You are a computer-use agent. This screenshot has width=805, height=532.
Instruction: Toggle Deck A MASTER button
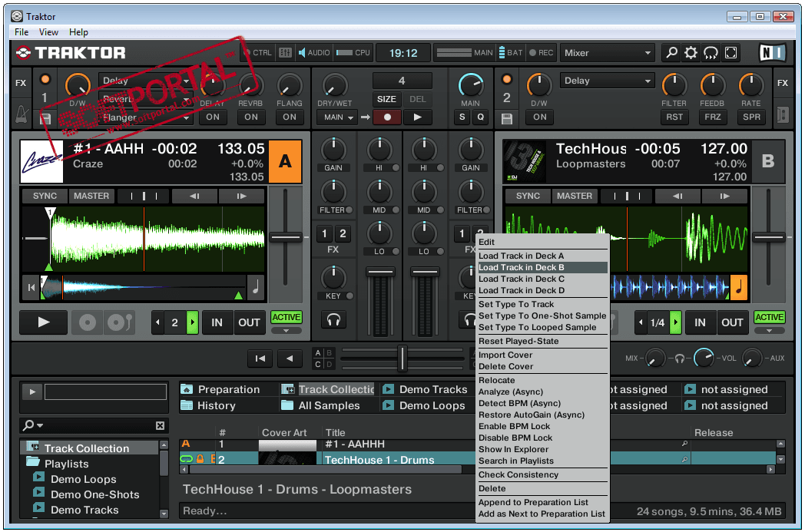(x=91, y=196)
